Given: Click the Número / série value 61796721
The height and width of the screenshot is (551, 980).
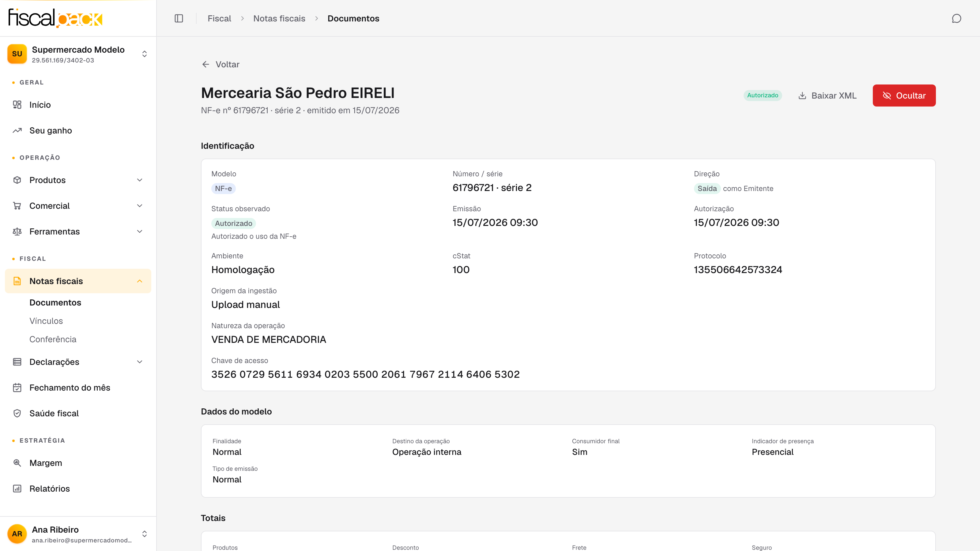Looking at the screenshot, I should point(492,187).
